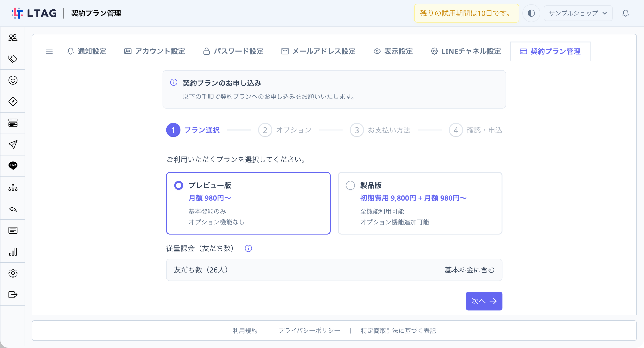Click the info icon by 契約プランのお申し込み
The height and width of the screenshot is (348, 644).
coord(174,82)
